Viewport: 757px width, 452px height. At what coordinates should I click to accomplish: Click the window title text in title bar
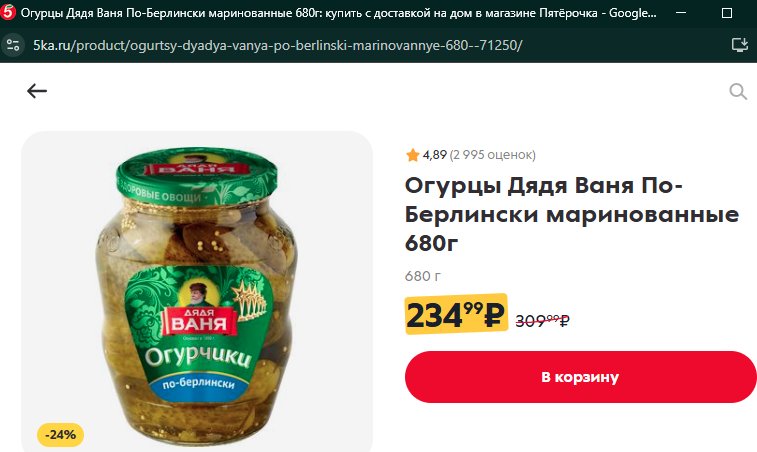pos(338,13)
